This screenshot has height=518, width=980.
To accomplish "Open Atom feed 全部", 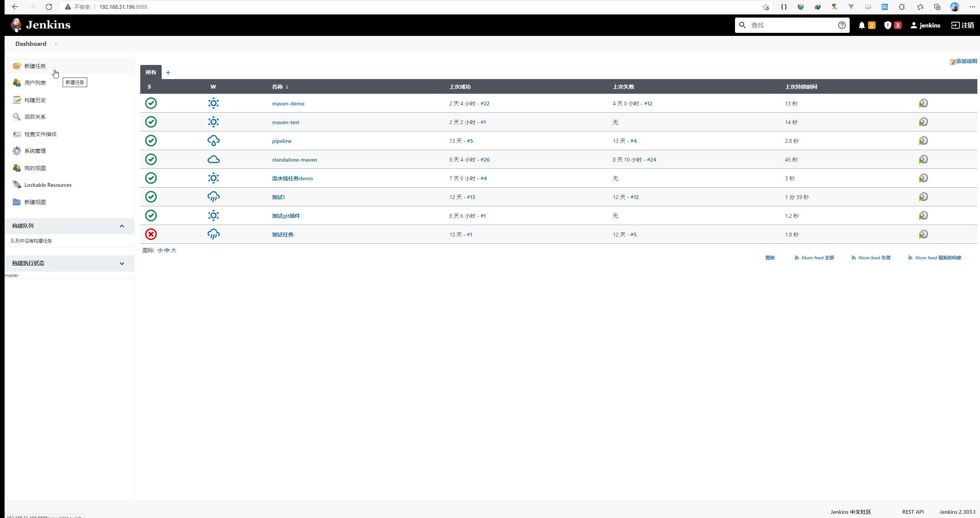I will [x=814, y=258].
